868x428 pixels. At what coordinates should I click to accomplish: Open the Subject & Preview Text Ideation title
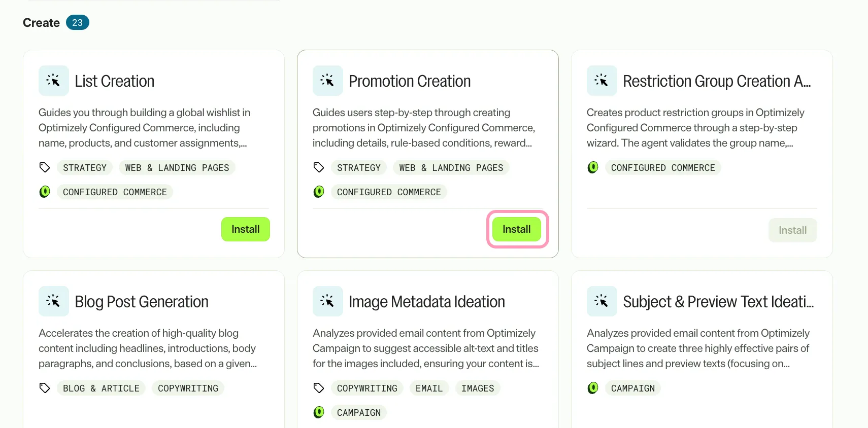718,302
